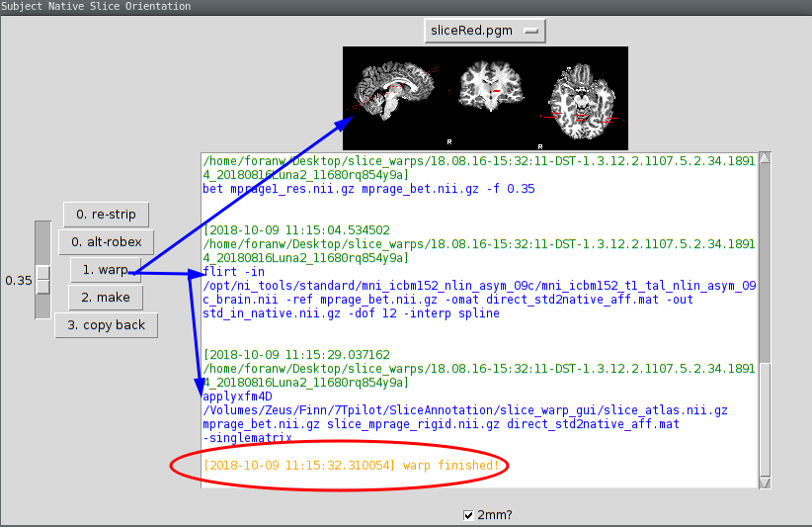Toggle the 2mm? checkbox
The image size is (812, 527).
click(x=468, y=515)
